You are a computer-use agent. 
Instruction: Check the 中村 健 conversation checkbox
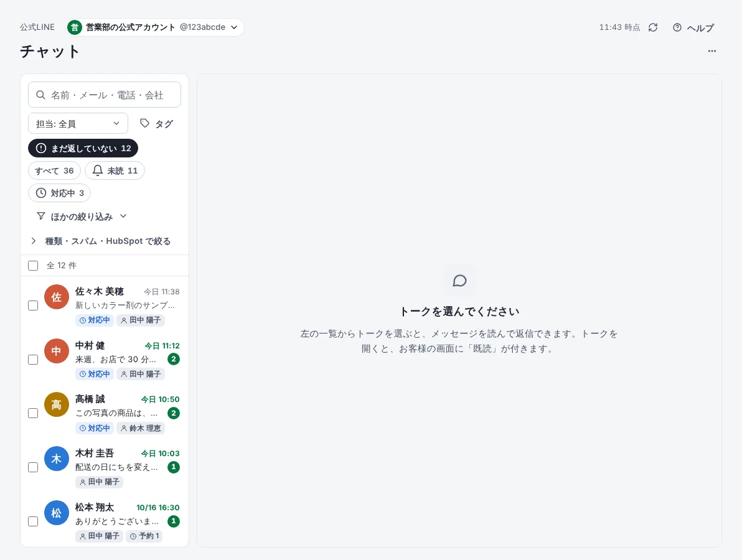click(33, 360)
